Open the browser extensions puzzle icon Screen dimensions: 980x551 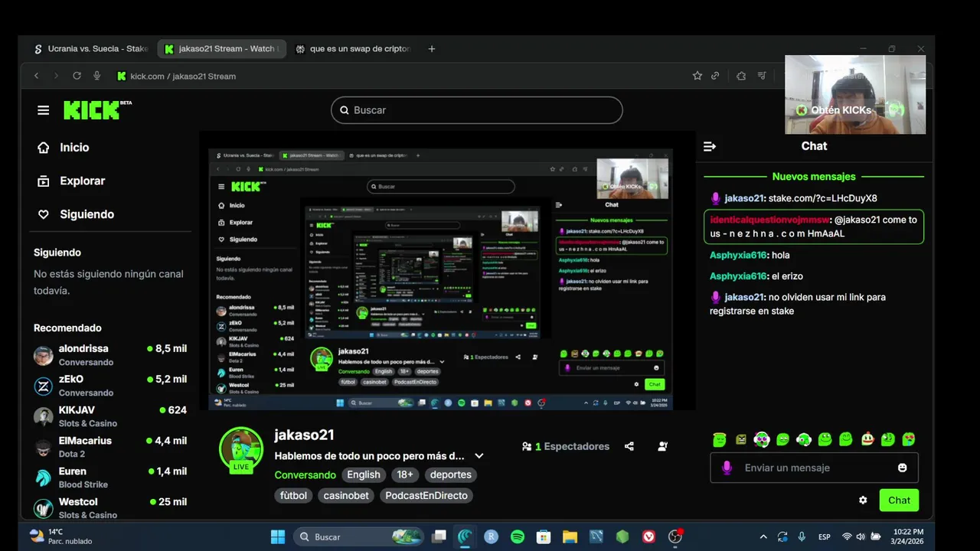[x=741, y=76]
